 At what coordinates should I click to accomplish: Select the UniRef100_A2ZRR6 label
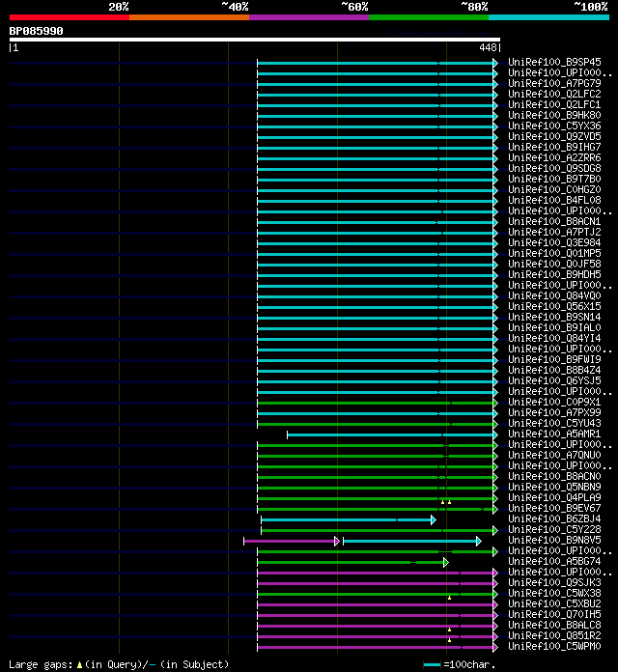554,157
